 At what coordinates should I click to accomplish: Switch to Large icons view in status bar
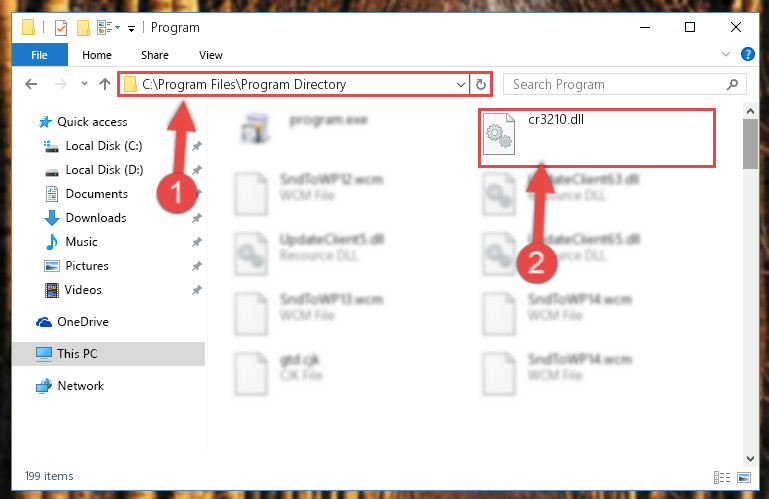point(743,477)
